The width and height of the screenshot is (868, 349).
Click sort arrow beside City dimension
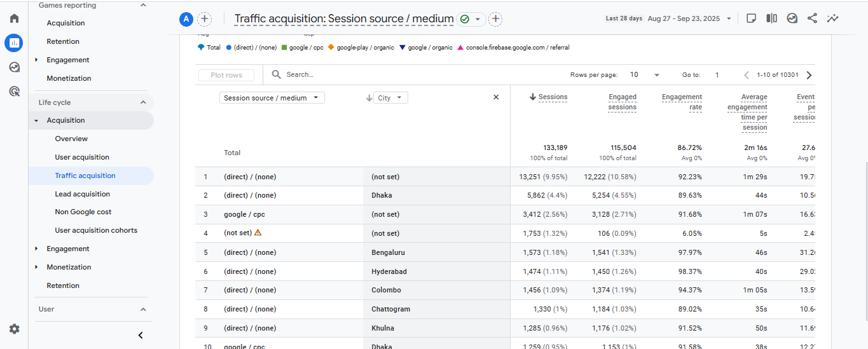pyautogui.click(x=369, y=98)
